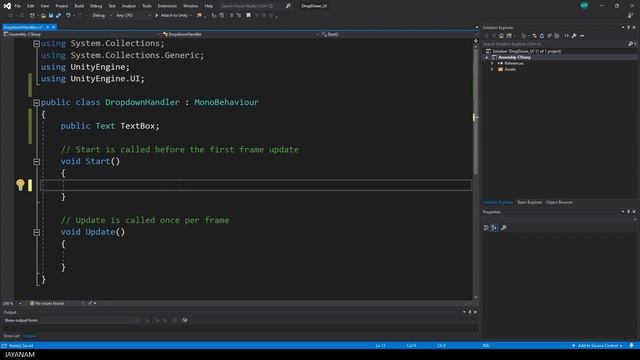Switch to the Object Browser tab
The width and height of the screenshot is (640, 360).
[559, 202]
